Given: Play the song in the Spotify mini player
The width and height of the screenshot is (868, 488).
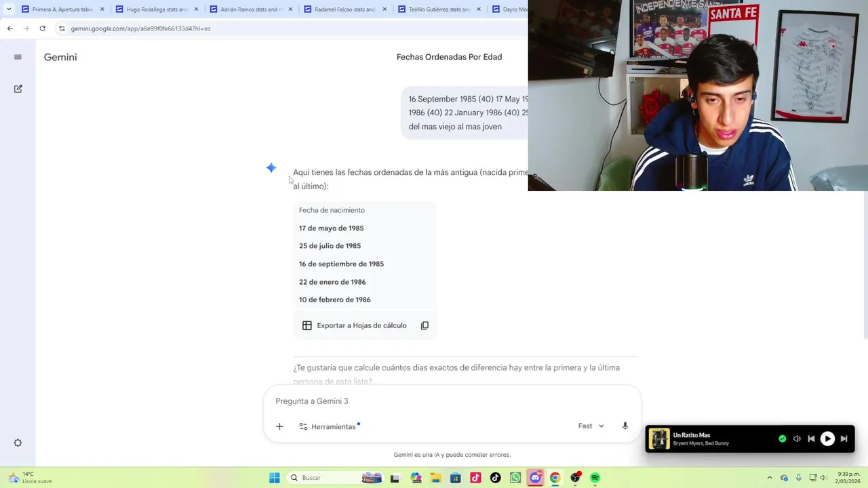Looking at the screenshot, I should [827, 439].
